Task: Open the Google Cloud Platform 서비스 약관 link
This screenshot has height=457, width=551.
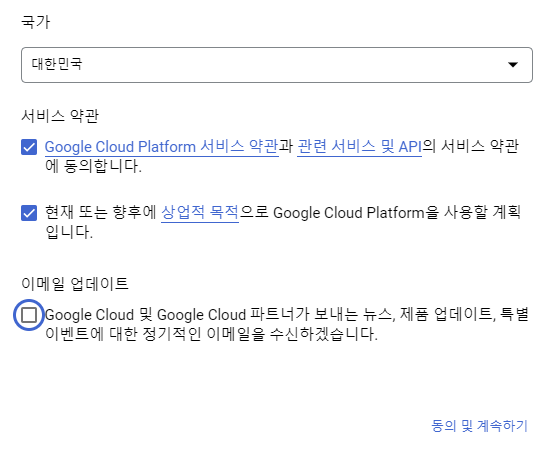Action: [x=162, y=147]
